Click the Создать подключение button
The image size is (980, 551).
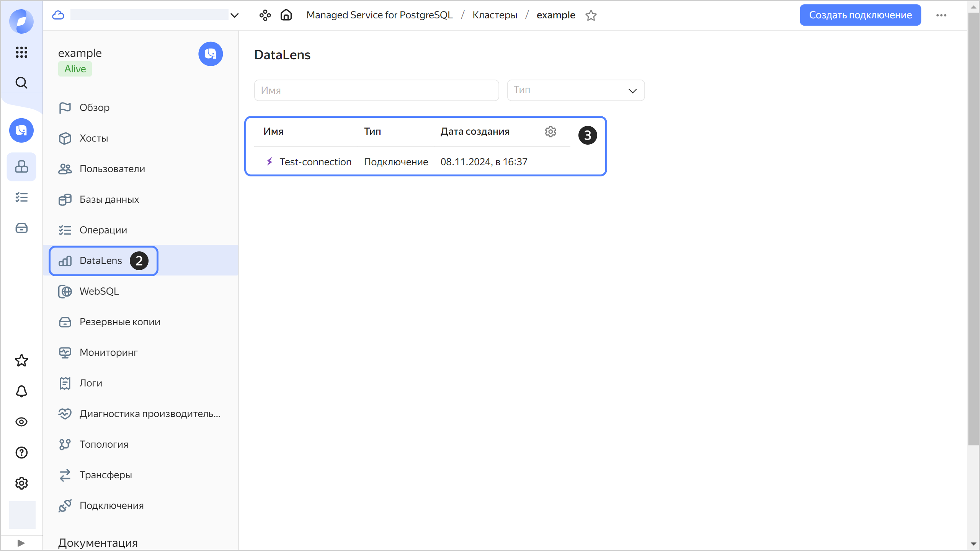[x=860, y=15]
